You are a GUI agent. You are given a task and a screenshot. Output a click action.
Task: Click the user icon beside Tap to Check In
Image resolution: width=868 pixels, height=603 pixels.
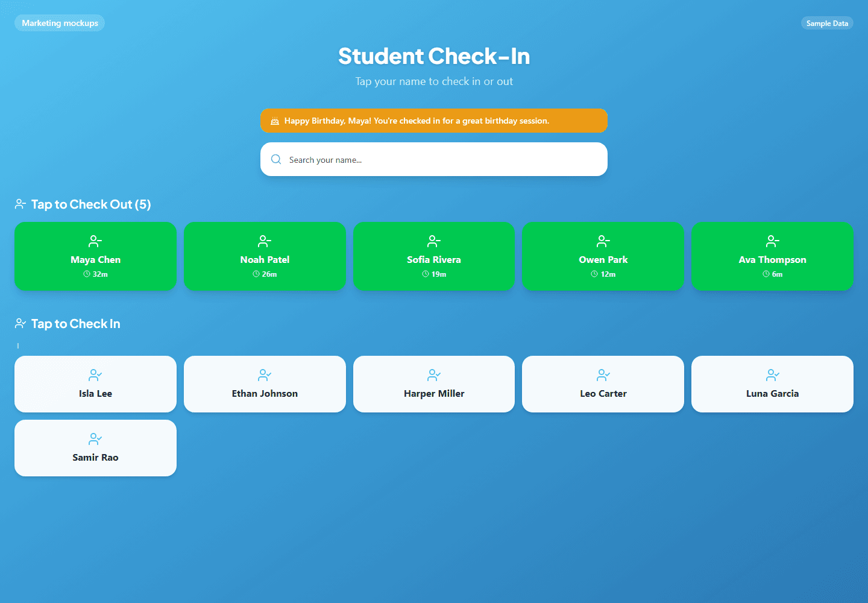click(x=20, y=324)
